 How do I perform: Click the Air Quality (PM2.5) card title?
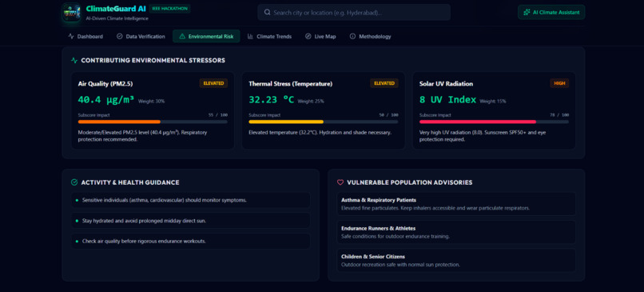tap(105, 84)
